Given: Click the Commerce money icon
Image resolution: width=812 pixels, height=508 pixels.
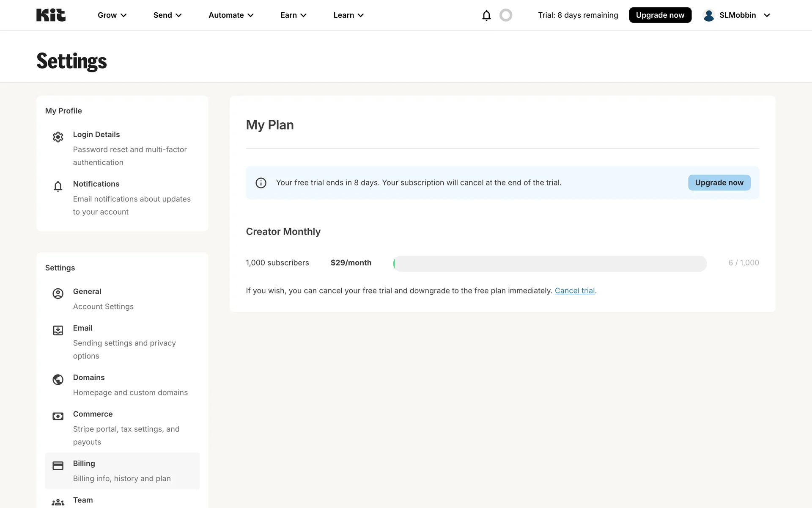Looking at the screenshot, I should point(58,416).
